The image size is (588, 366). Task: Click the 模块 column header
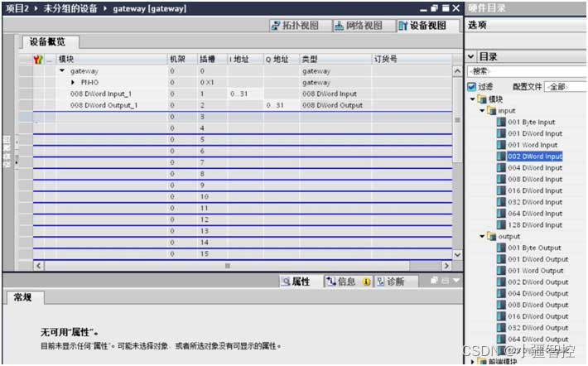[111, 60]
